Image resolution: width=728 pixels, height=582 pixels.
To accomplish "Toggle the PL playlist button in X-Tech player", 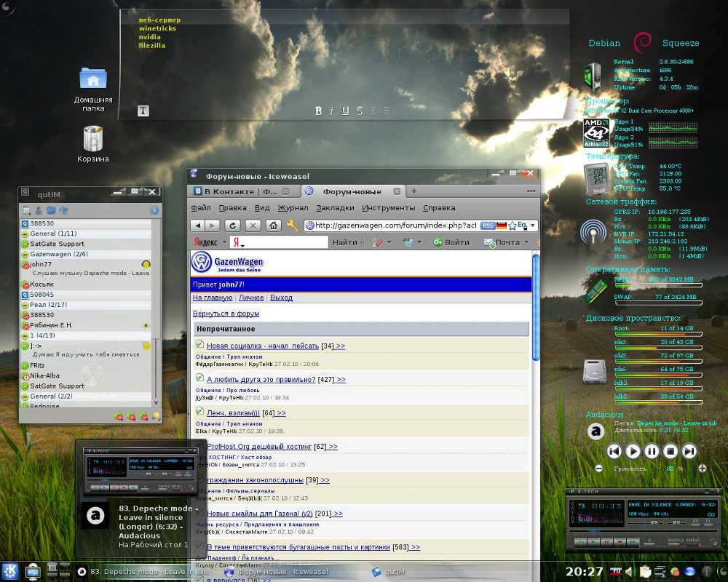I will pyautogui.click(x=709, y=522).
